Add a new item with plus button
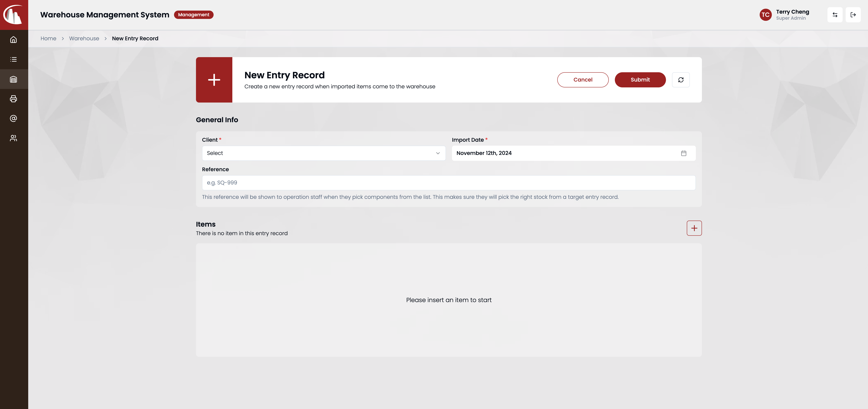Viewport: 868px width, 409px height. point(694,228)
